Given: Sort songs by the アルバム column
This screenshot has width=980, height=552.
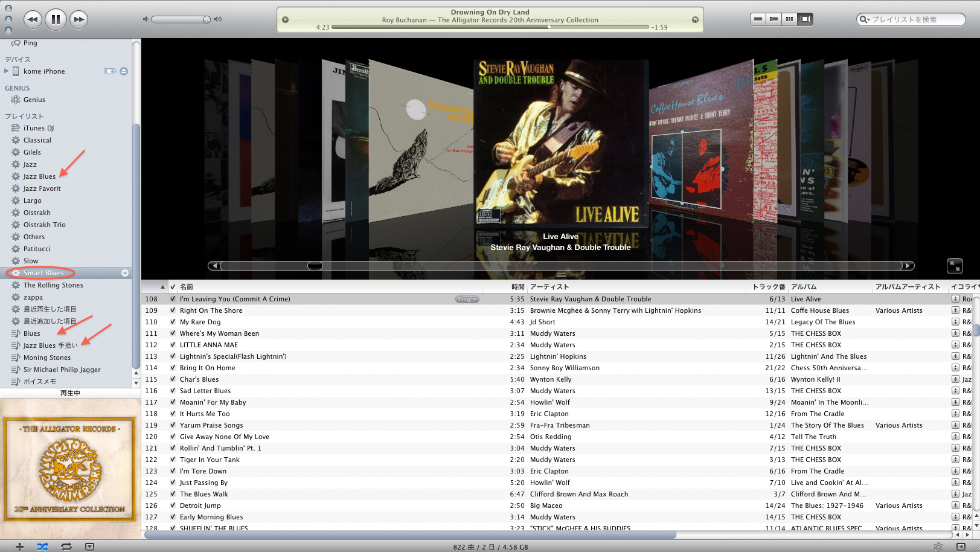Looking at the screenshot, I should coord(804,287).
